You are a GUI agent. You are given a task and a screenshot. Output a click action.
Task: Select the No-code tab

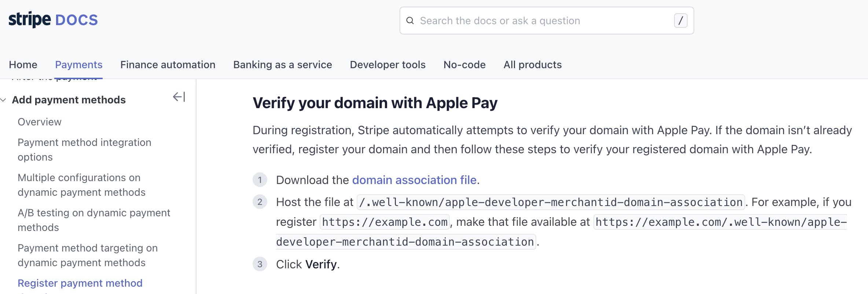pos(464,65)
